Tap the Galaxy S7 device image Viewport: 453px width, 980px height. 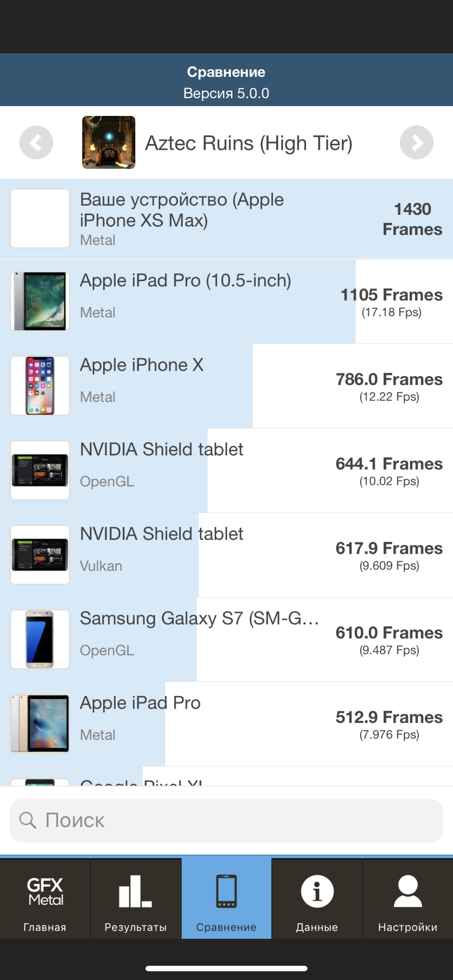(x=40, y=639)
